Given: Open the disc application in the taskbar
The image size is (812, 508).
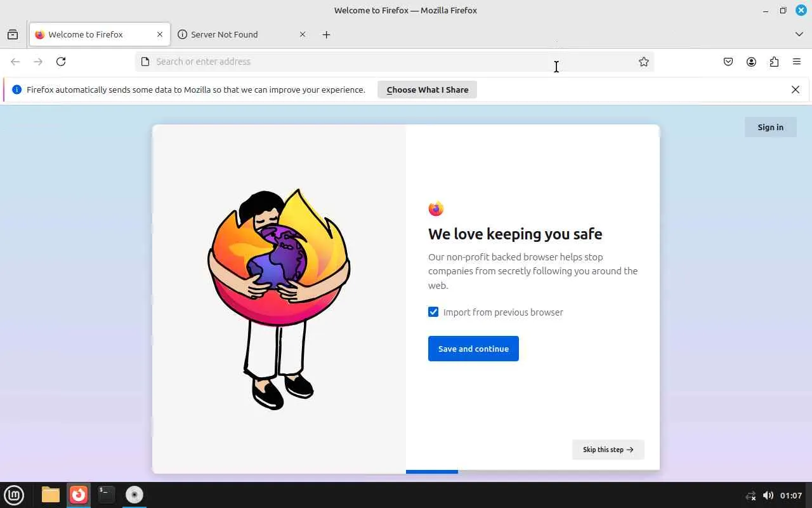Looking at the screenshot, I should 134,495.
